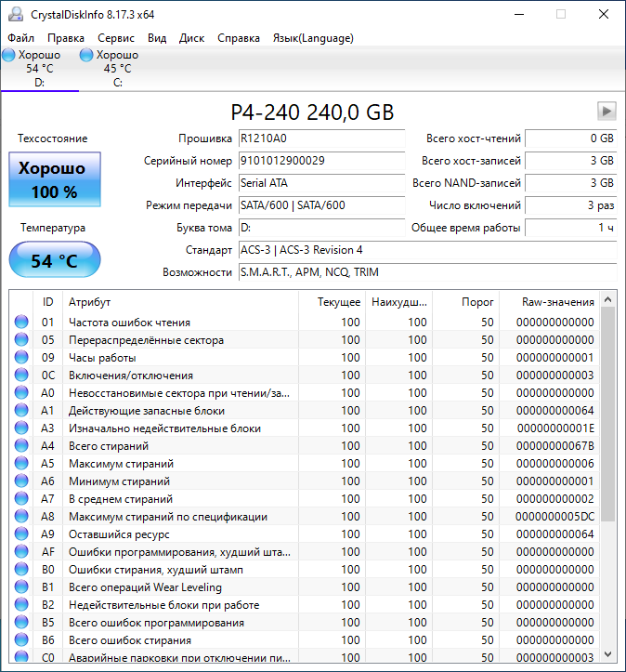Click the Прошивка field R1210A0

click(321, 138)
